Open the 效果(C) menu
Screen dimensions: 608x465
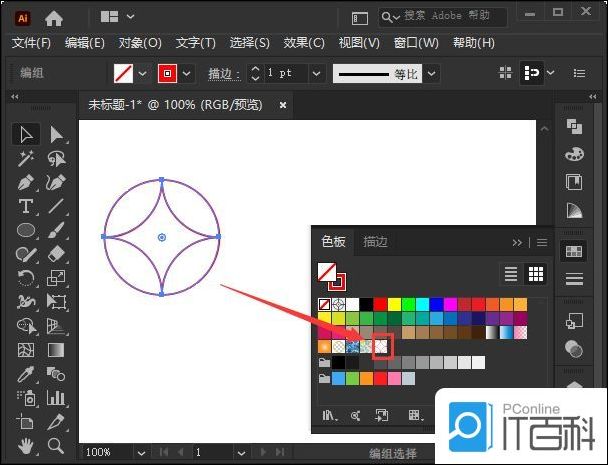pyautogui.click(x=304, y=43)
